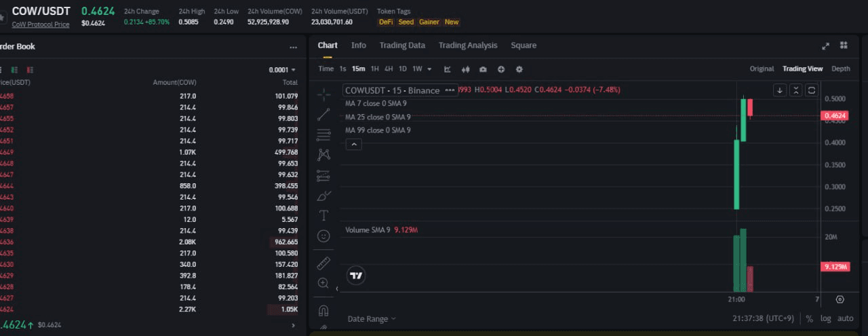Expand more time intervals dropdown arrow

[430, 69]
